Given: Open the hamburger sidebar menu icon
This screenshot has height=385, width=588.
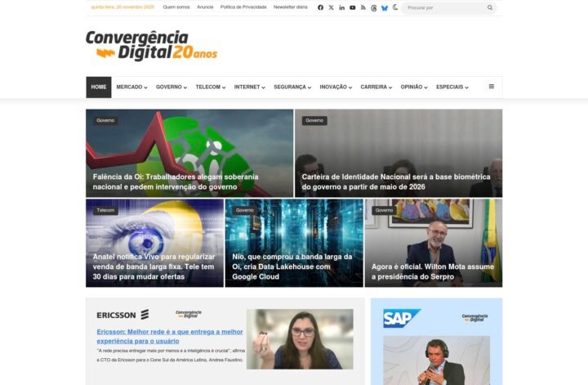Looking at the screenshot, I should [491, 87].
